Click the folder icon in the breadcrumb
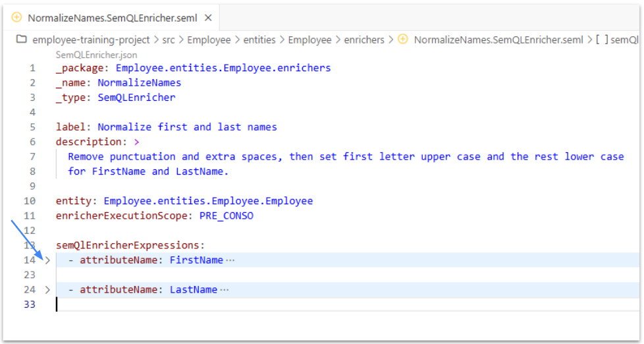Viewport: 644px width, 344px height. (22, 40)
